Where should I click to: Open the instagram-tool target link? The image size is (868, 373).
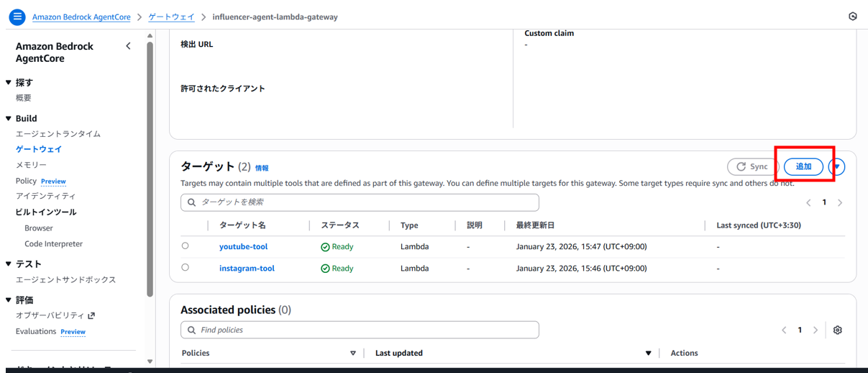click(x=247, y=269)
